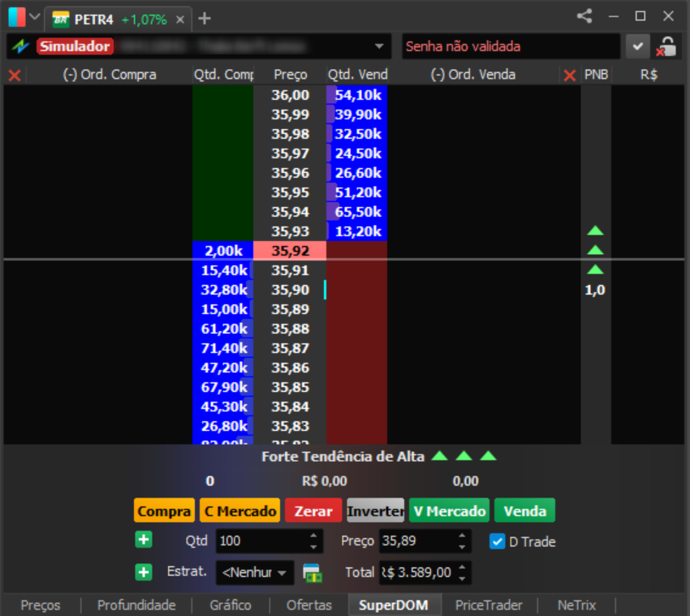Open the dropdown arrow beside the app logo

(x=35, y=17)
